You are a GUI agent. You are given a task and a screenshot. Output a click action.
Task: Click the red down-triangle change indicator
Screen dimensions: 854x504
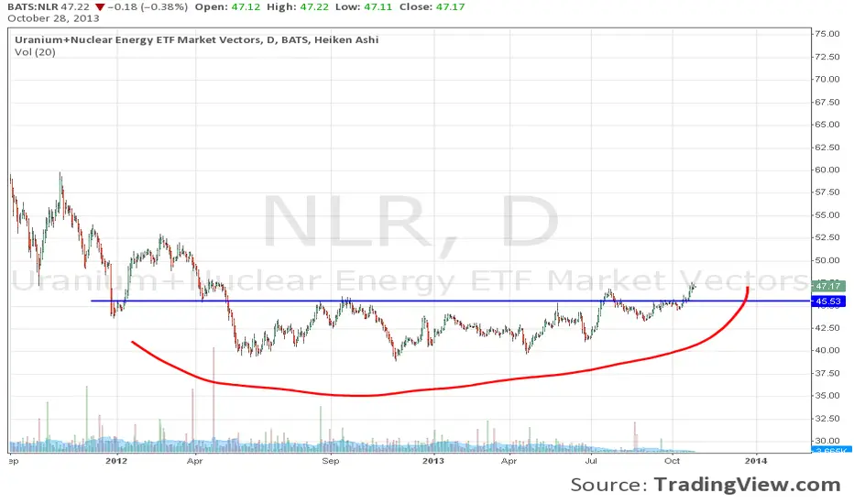coord(100,7)
